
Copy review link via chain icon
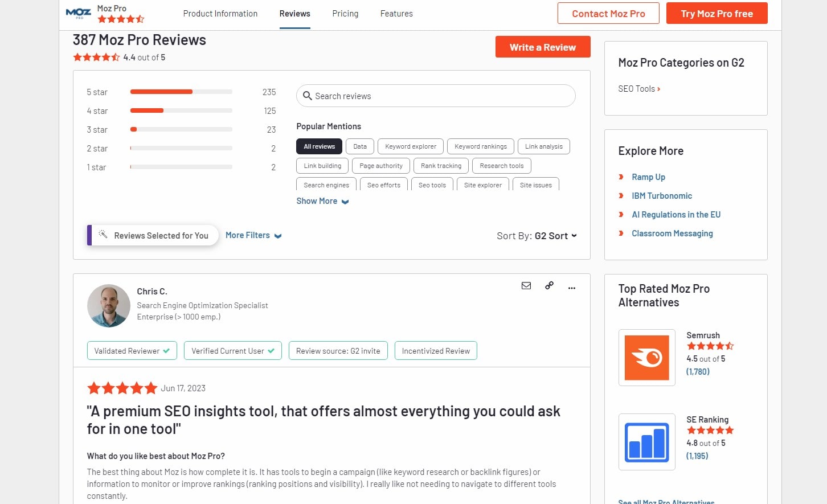point(549,286)
